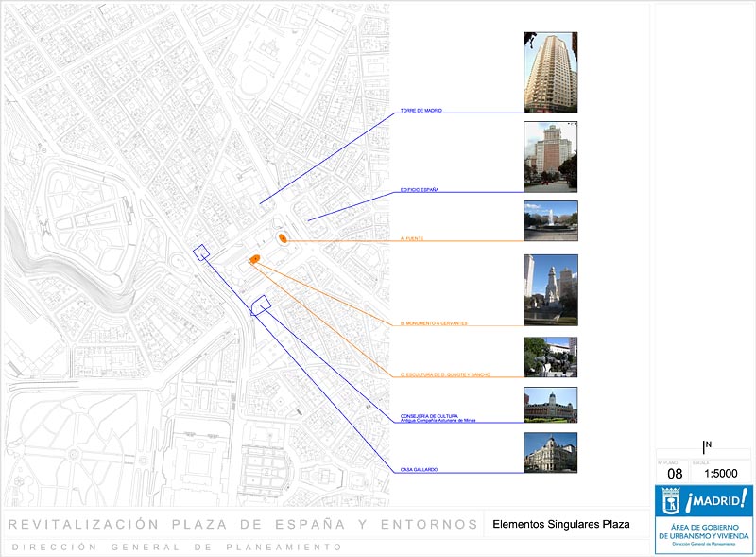Screen dimensions: 756x557
Task: Select the blue outline marking Consejería de Cultura
Action: pos(261,305)
